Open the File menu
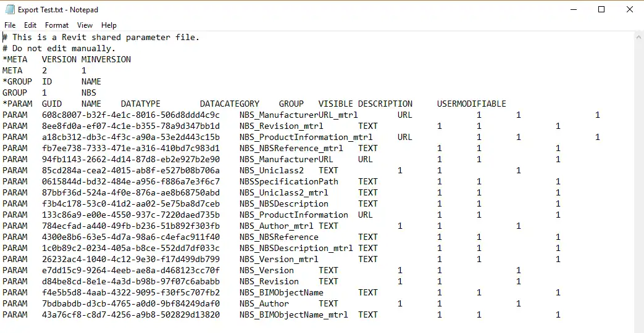This screenshot has height=333, width=644. (10, 25)
